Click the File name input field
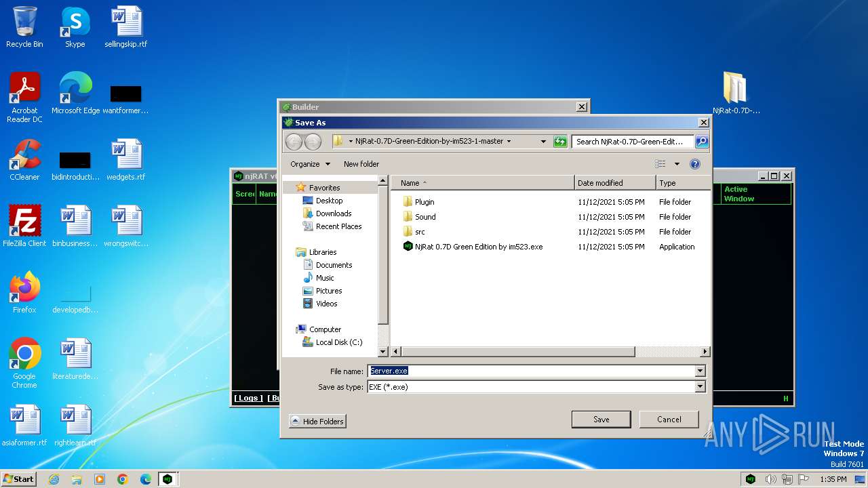The width and height of the screenshot is (868, 488). pyautogui.click(x=531, y=371)
